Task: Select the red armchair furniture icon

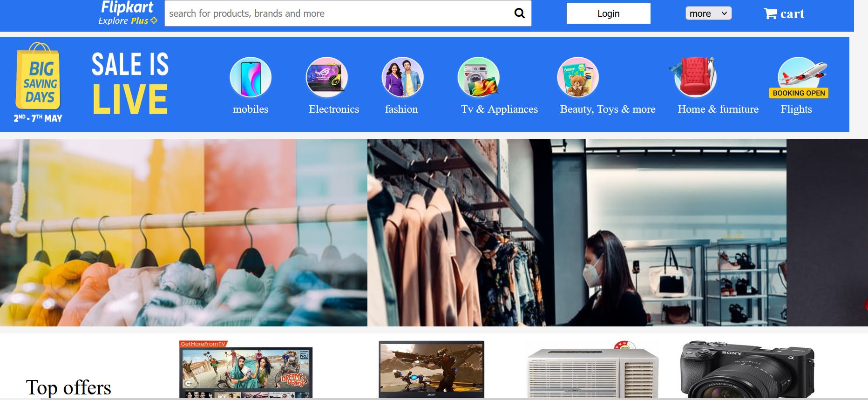Action: (x=694, y=77)
